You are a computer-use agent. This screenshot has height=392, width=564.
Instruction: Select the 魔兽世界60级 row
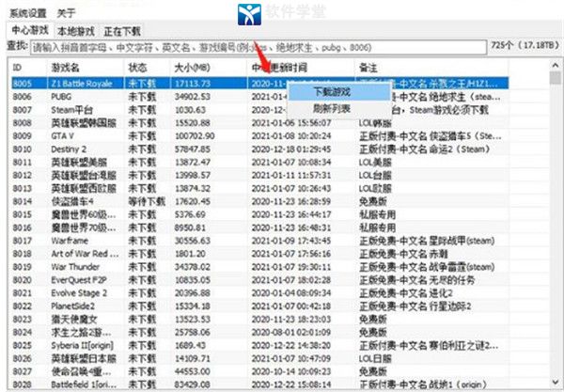tap(259, 214)
